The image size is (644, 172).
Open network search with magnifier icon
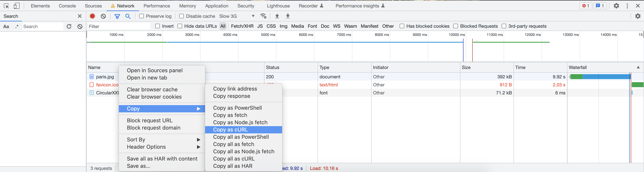pos(128,16)
